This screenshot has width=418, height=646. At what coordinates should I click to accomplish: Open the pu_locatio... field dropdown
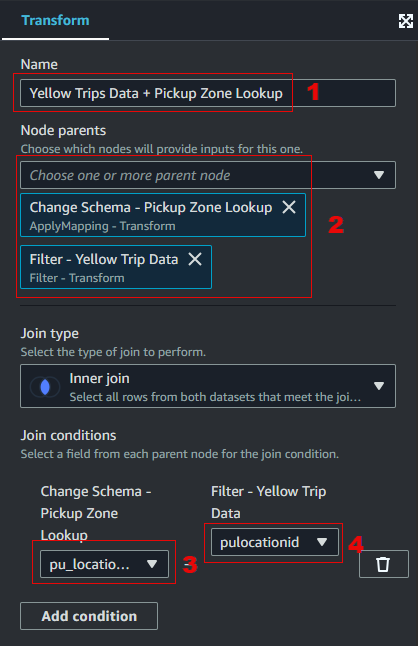(104, 564)
